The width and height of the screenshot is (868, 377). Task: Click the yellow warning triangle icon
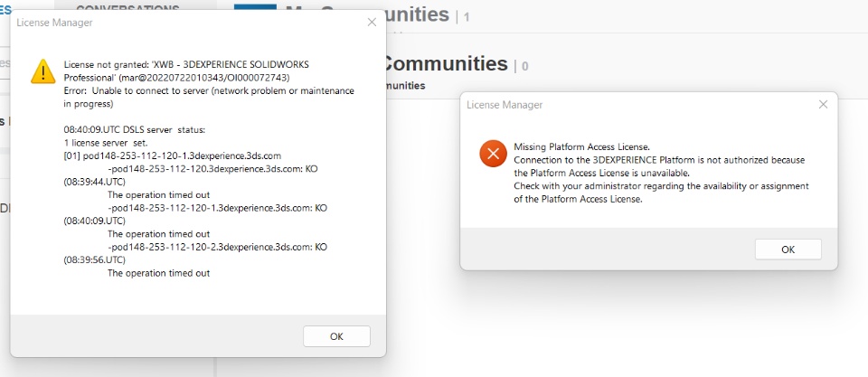(x=42, y=71)
